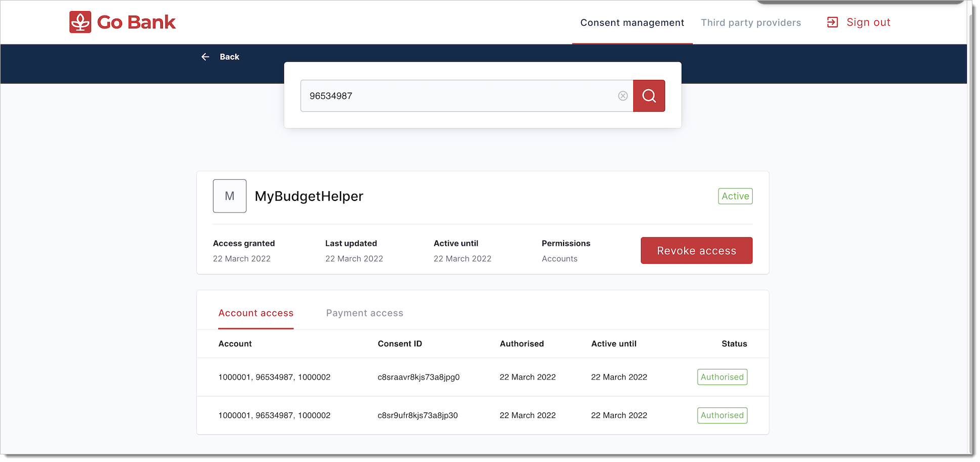980x462 pixels.
Task: Open the Third party providers tab
Action: [751, 23]
